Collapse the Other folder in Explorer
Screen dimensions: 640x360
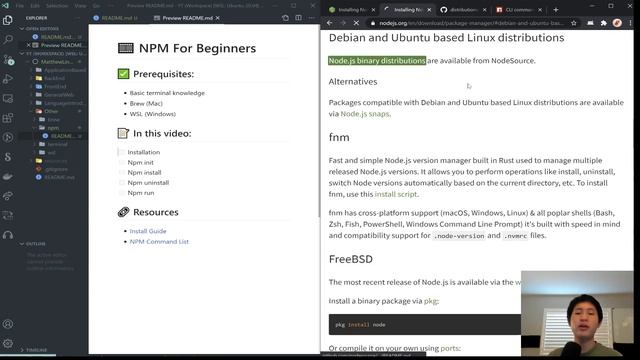51,111
